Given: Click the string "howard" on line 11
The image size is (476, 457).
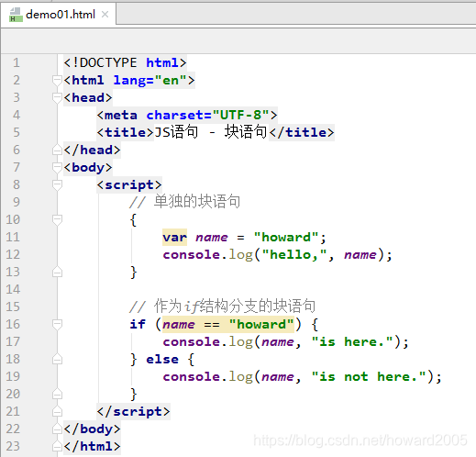Looking at the screenshot, I should [286, 237].
